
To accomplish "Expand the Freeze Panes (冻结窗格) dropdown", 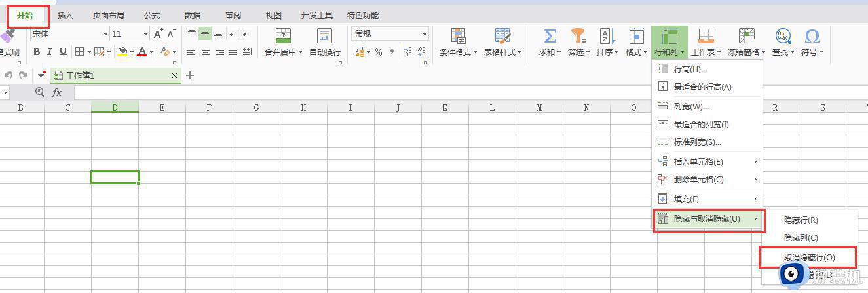I will pyautogui.click(x=763, y=52).
